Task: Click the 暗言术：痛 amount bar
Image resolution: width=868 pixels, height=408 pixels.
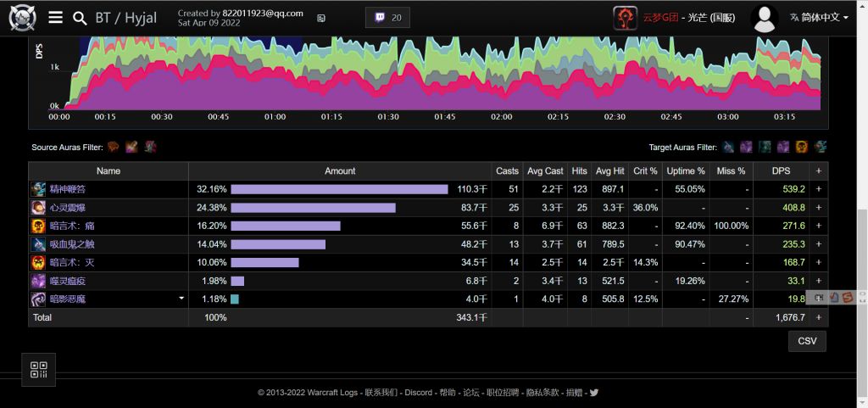Action: tap(285, 226)
